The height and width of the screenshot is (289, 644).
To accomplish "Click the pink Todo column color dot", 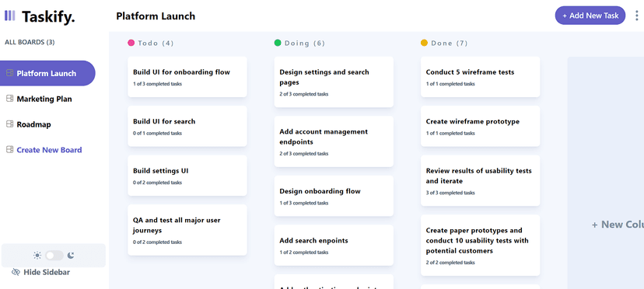I will pos(131,43).
